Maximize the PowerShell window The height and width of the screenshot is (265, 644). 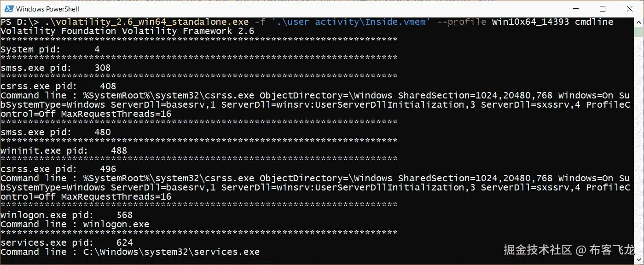click(x=603, y=9)
